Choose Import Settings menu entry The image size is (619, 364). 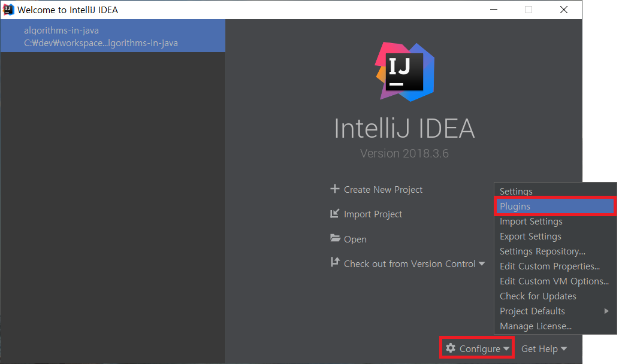click(x=555, y=222)
